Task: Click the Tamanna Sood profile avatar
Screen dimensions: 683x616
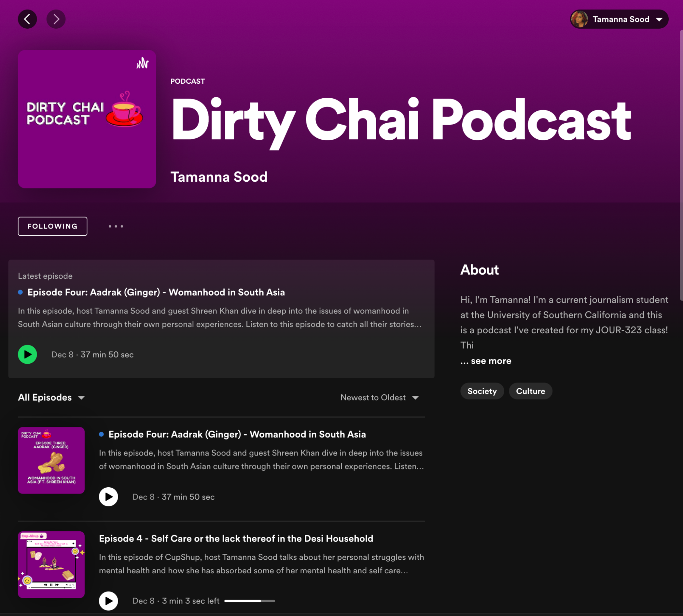Action: pyautogui.click(x=579, y=19)
